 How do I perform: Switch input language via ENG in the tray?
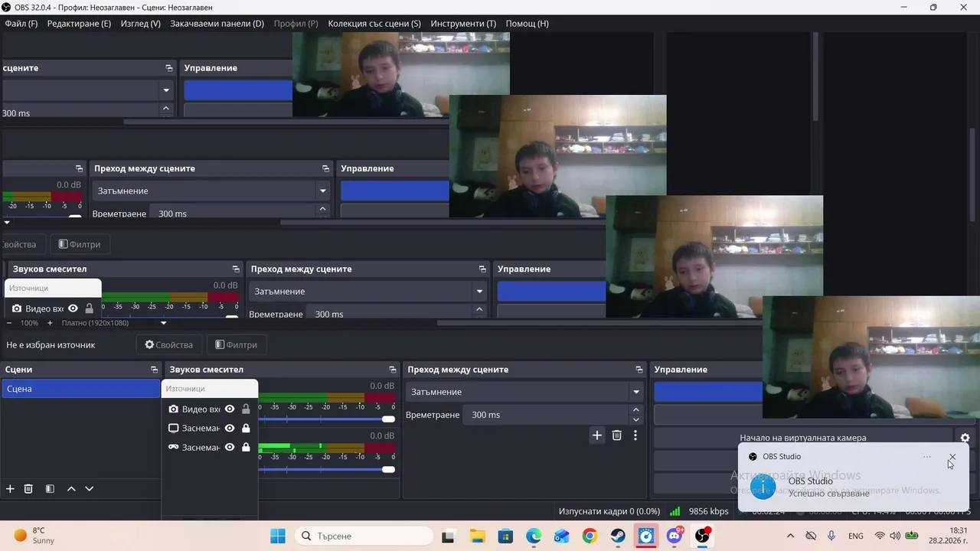[x=856, y=536]
